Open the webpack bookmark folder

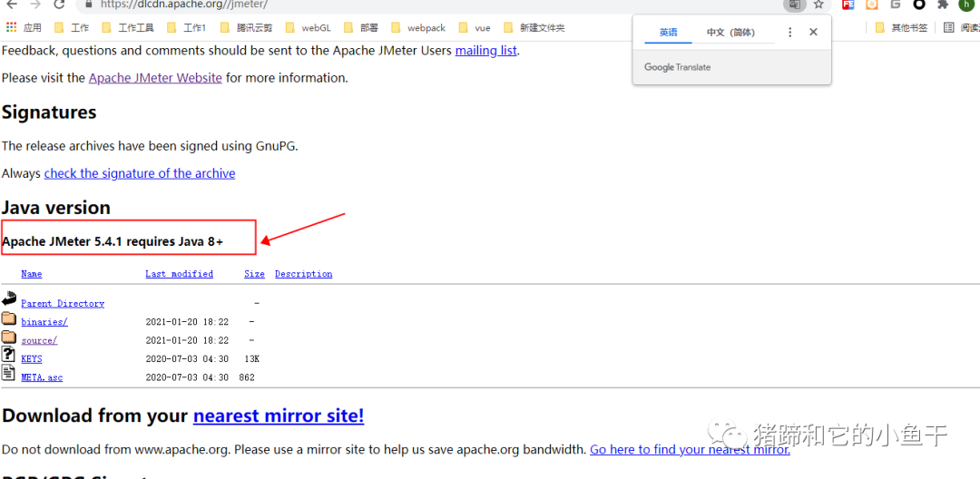418,27
